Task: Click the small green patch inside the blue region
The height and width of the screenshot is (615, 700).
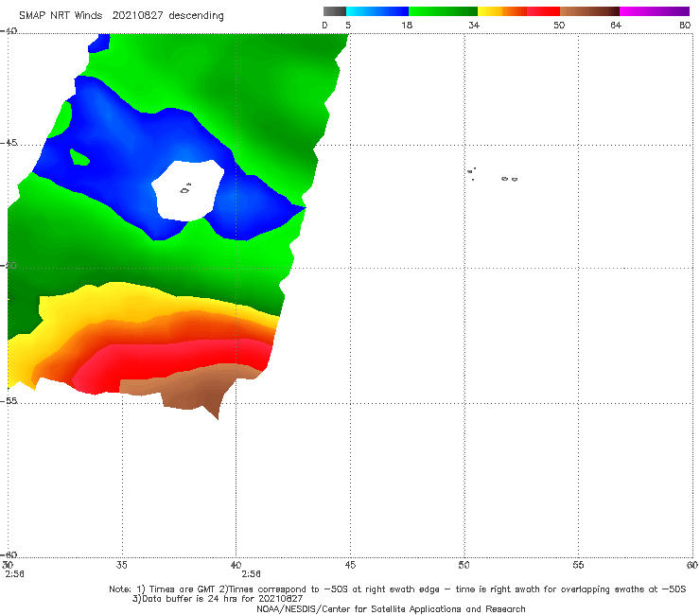Action: coord(79,157)
